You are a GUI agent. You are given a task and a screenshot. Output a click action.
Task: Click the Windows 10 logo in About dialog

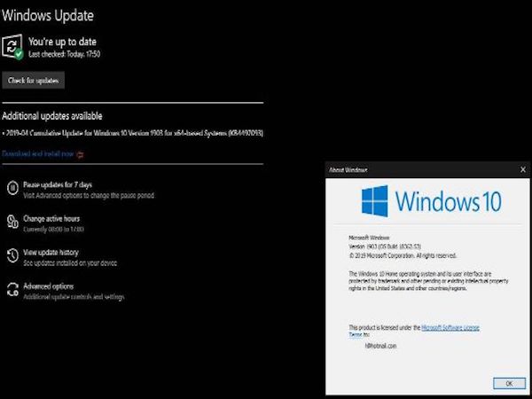click(432, 201)
